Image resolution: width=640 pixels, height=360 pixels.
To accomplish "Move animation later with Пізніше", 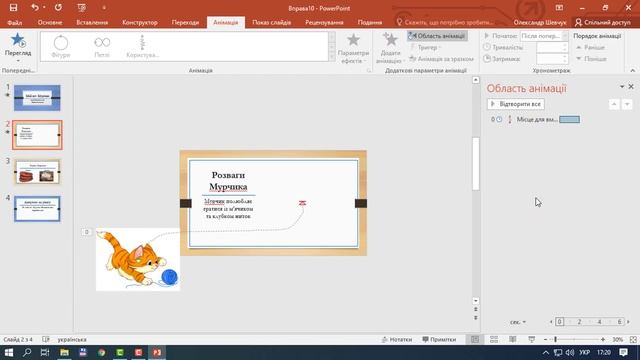I will 591,59.
